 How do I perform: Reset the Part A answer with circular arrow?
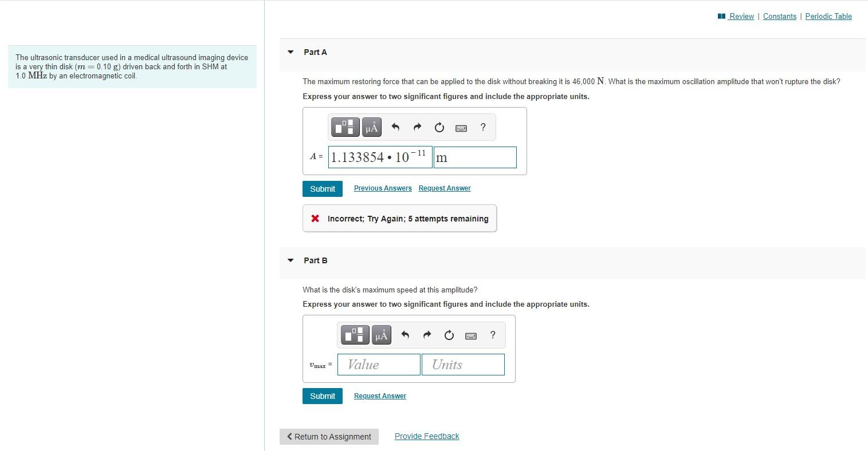pos(439,127)
